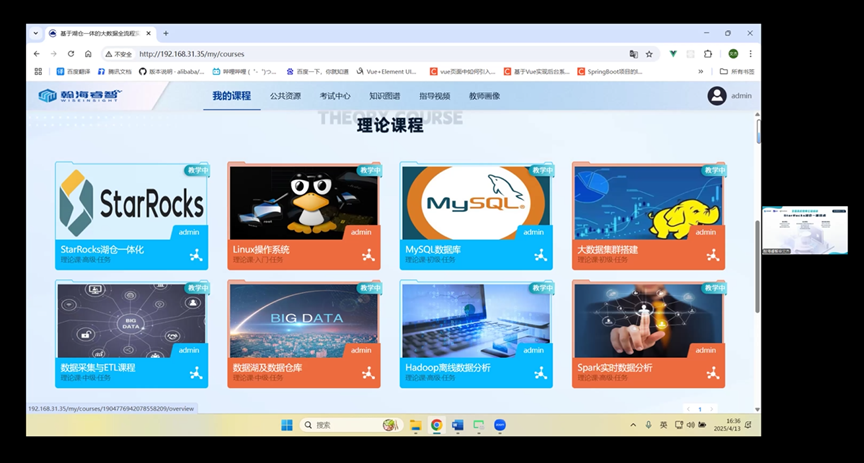864x463 pixels.
Task: Click the Windows taskbar search box
Action: tap(345, 425)
